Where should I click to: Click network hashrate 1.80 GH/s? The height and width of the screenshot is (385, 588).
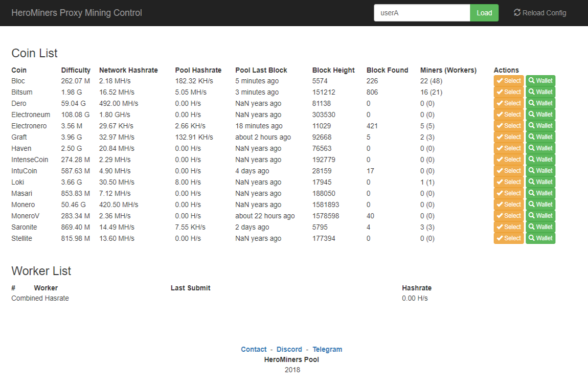115,115
